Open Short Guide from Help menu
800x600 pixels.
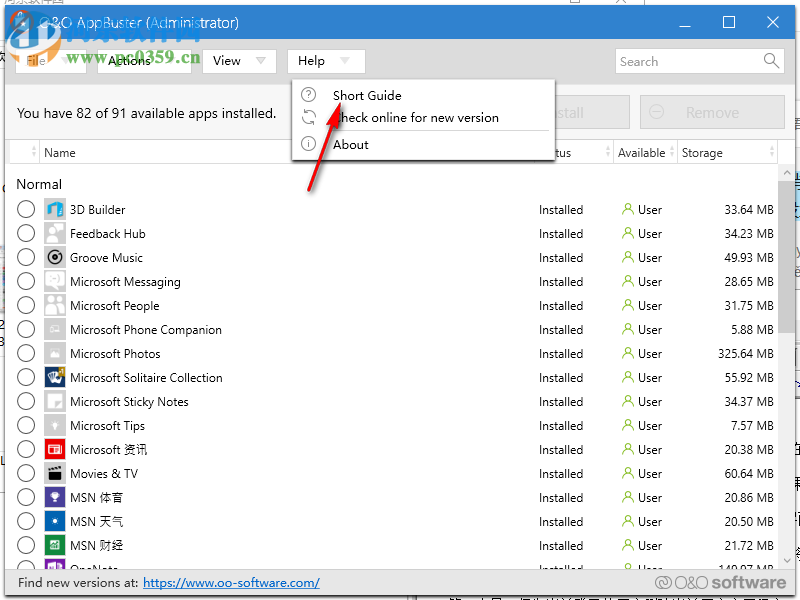click(367, 95)
